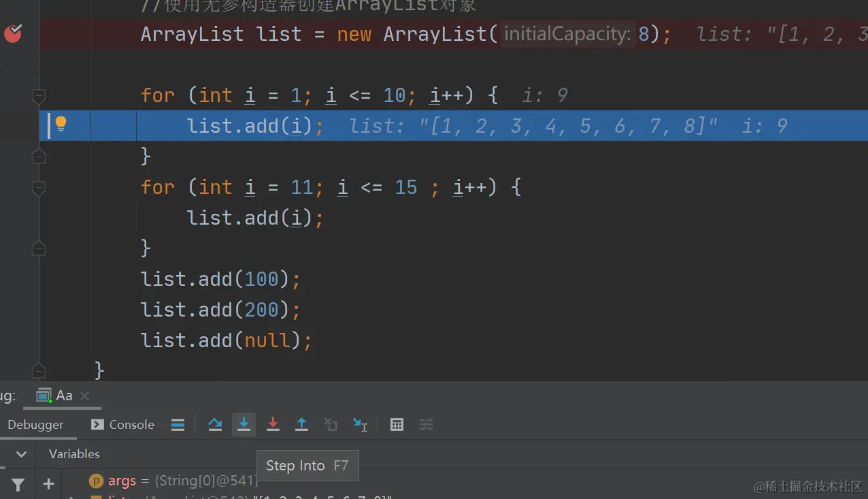Click the plus New Watch icon
868x499 pixels.
click(48, 484)
